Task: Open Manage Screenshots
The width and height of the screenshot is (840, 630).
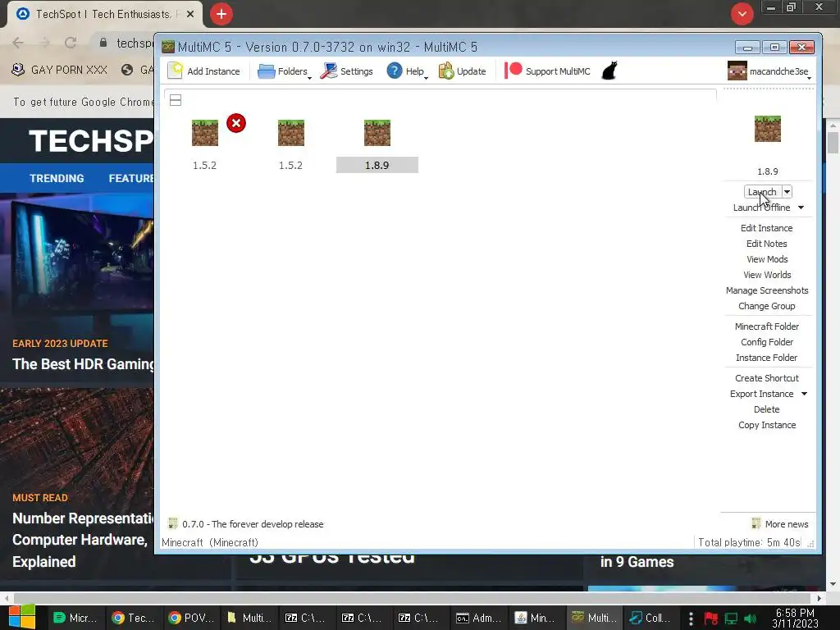Action: click(x=767, y=290)
